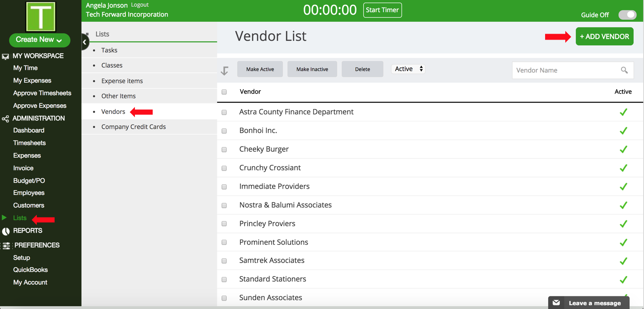Check the Crunchy Crossiant checkbox
The width and height of the screenshot is (644, 309).
pyautogui.click(x=224, y=168)
